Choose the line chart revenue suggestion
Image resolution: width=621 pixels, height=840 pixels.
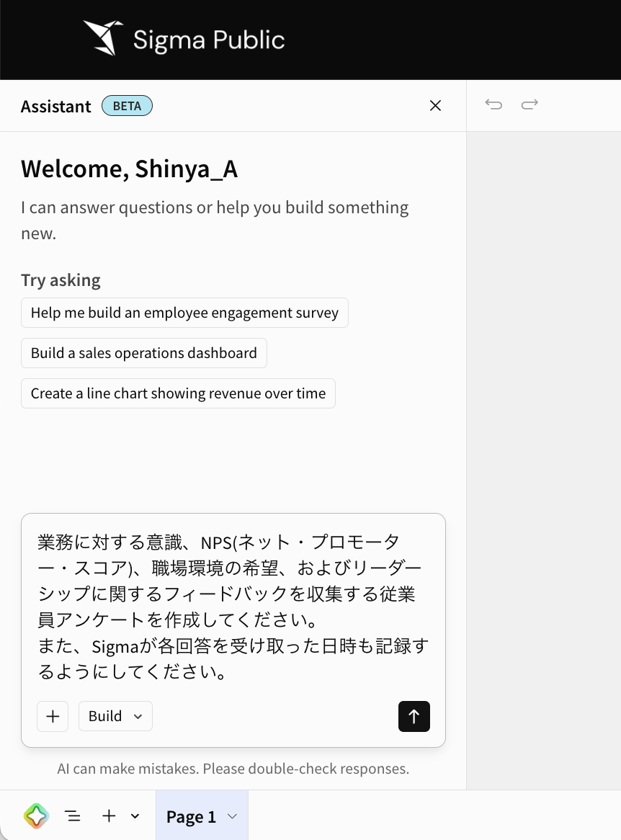point(178,393)
